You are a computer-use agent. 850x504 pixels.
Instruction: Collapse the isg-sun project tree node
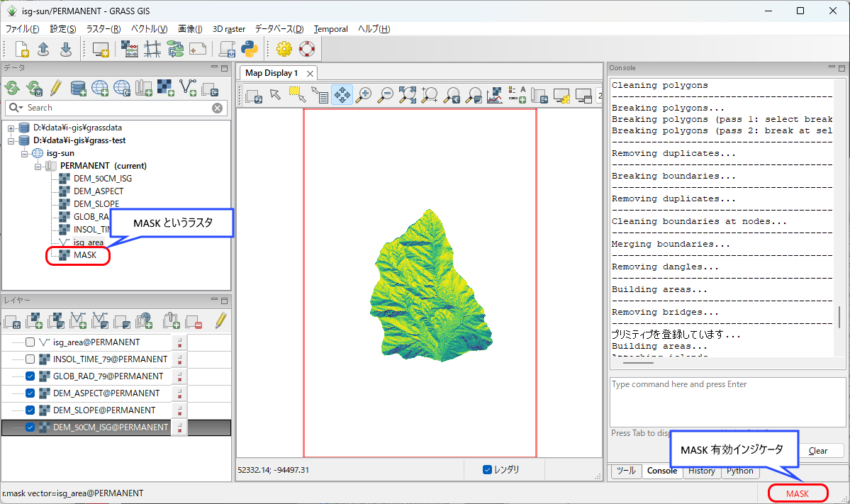pyautogui.click(x=25, y=153)
